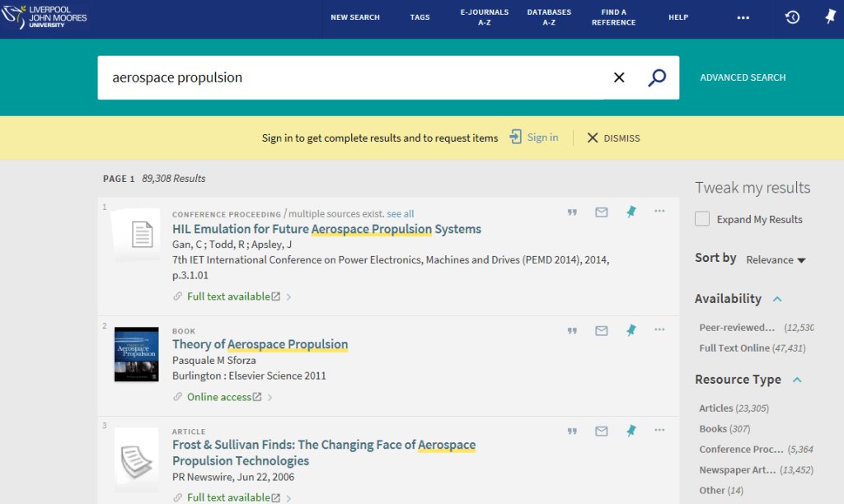Image resolution: width=844 pixels, height=504 pixels.
Task: Open Frost & Sullivan Finds article title
Action: [324, 453]
